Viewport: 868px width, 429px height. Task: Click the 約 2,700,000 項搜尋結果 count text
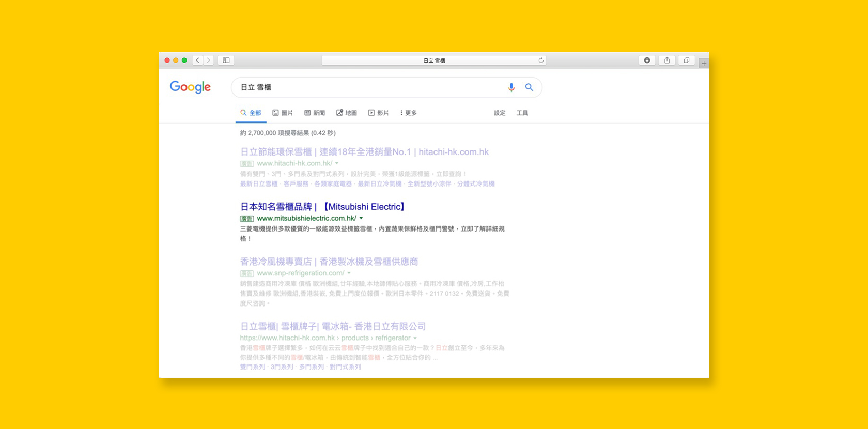288,133
